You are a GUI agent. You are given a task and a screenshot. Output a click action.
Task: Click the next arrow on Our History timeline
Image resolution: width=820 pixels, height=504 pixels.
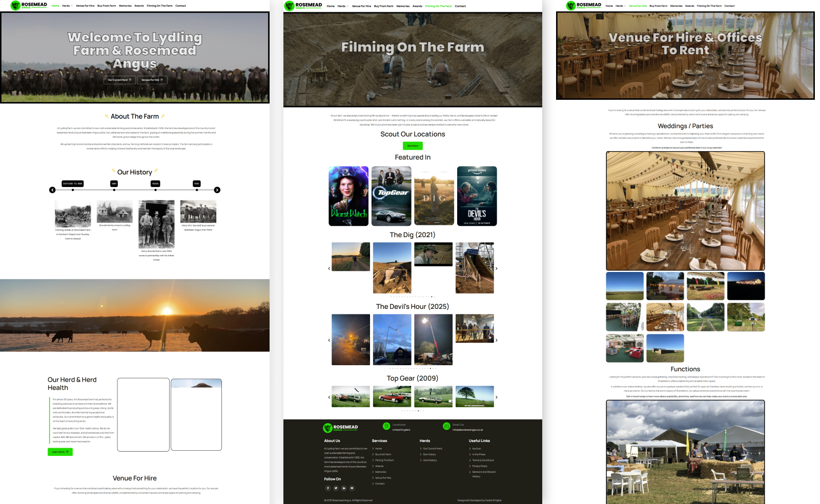[217, 190]
